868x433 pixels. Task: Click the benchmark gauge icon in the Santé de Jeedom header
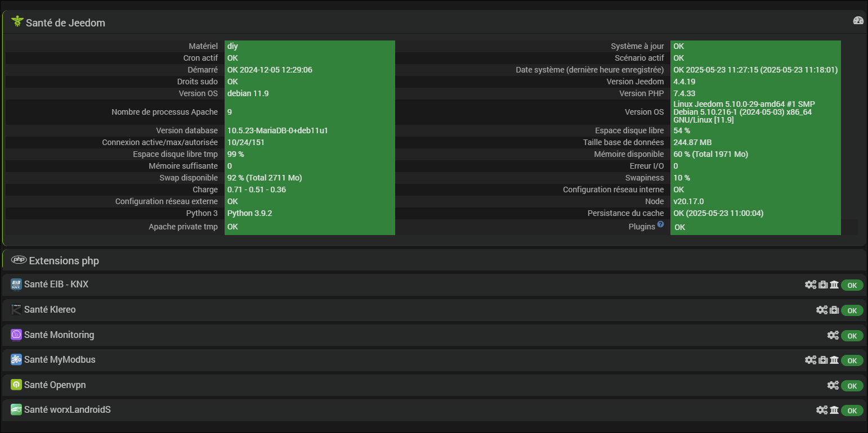click(x=858, y=20)
